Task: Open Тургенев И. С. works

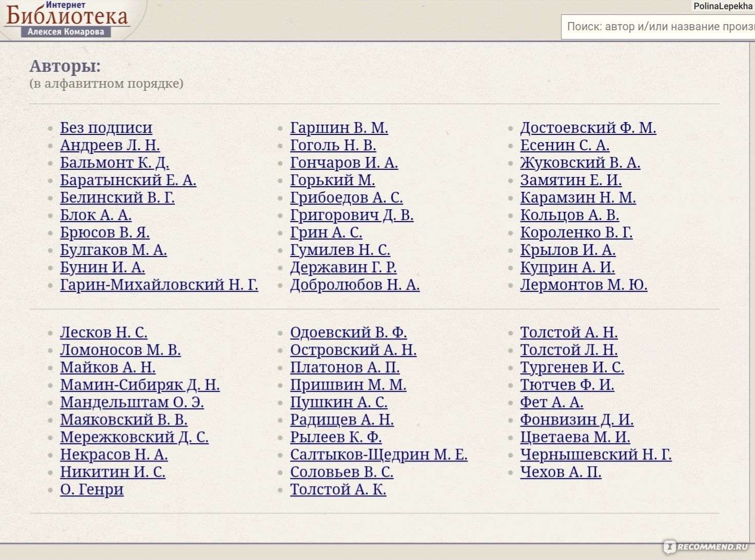Action: (572, 367)
